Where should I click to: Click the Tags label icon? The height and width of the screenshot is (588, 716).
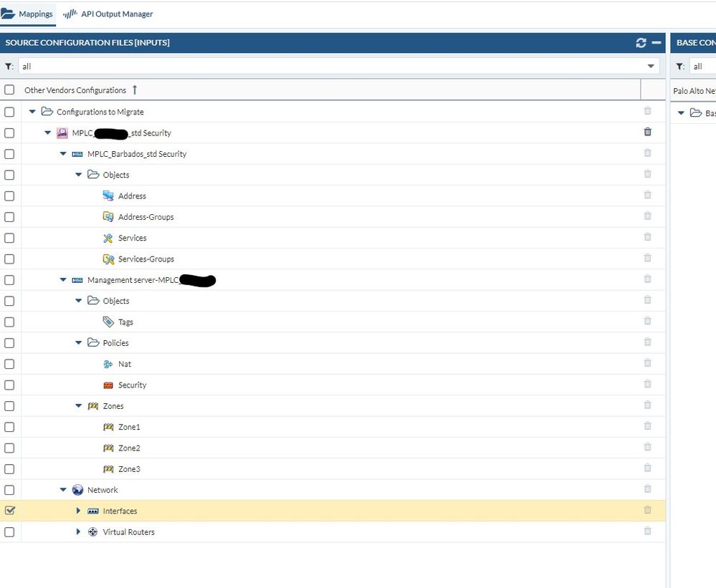[x=108, y=322]
